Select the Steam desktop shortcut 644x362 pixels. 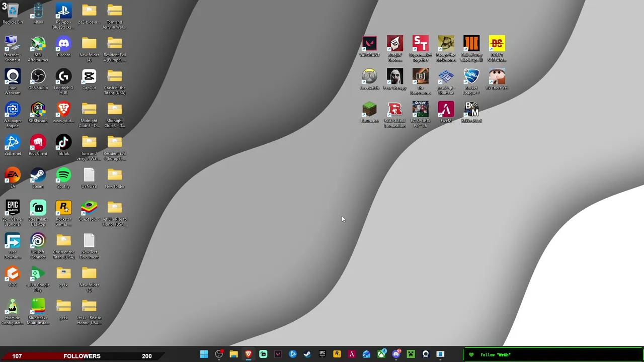(38, 178)
